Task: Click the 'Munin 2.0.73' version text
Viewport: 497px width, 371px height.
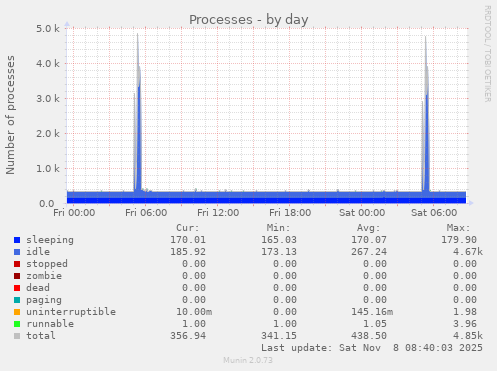Action: [248, 360]
